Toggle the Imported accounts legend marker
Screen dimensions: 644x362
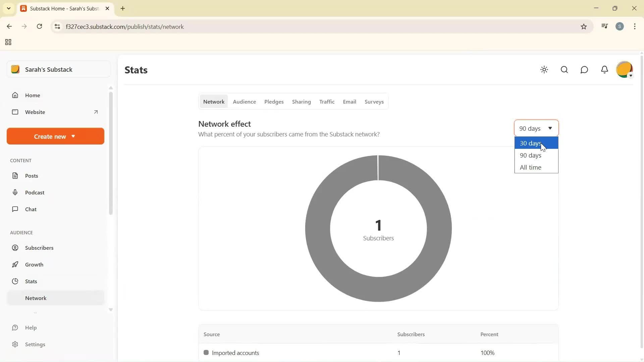pyautogui.click(x=206, y=353)
